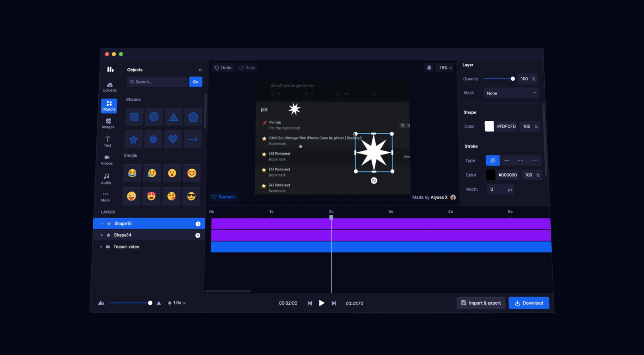The image size is (644, 355).
Task: Open the Mask dropdown set to None
Action: [511, 93]
